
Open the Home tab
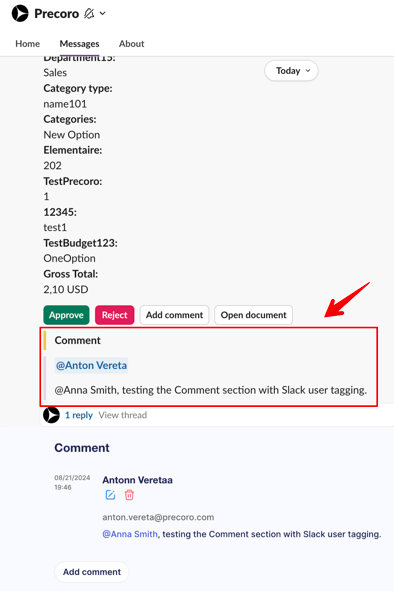tap(28, 44)
